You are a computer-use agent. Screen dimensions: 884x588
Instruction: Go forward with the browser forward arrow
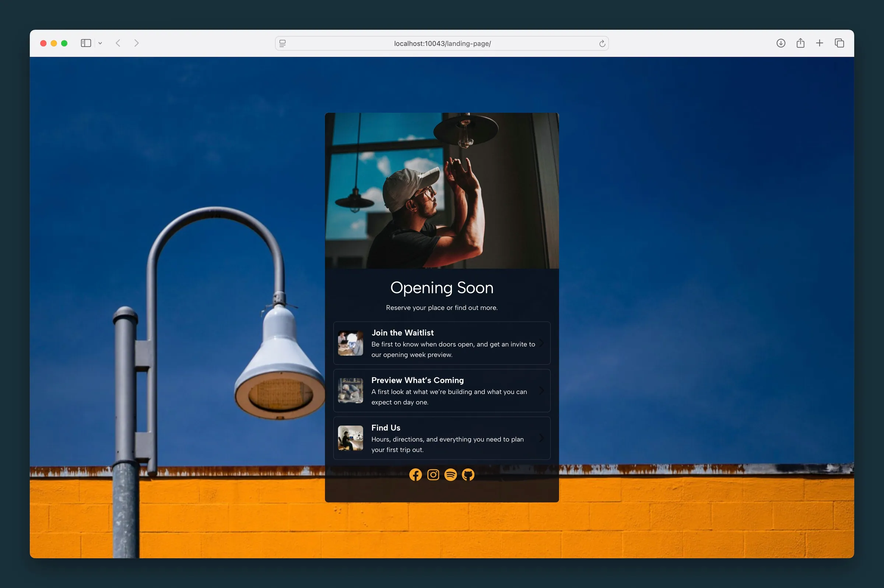[137, 43]
